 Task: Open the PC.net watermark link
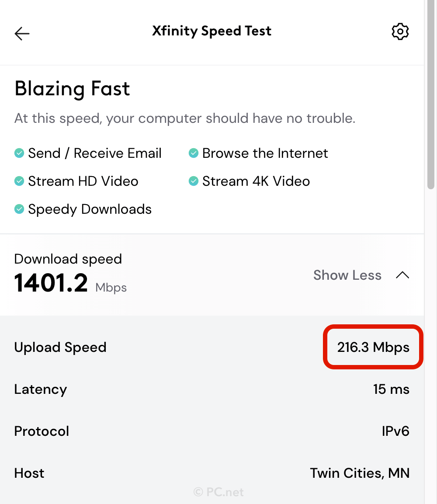[x=218, y=492]
